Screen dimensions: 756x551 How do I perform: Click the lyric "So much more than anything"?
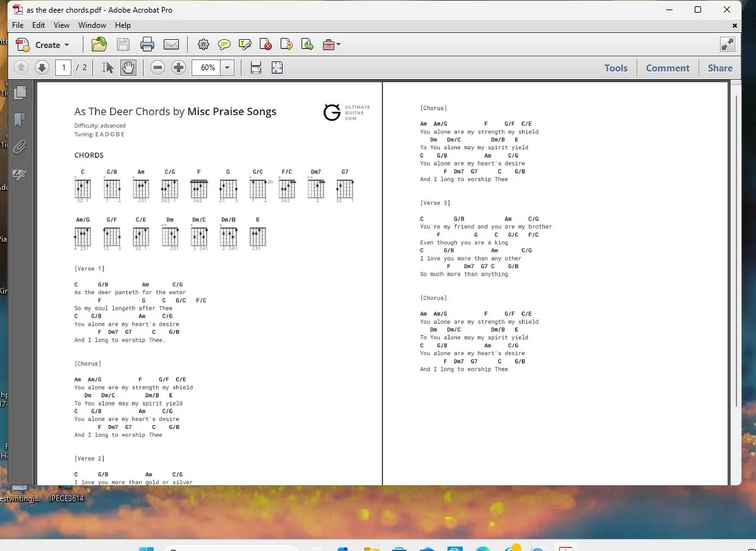point(464,274)
